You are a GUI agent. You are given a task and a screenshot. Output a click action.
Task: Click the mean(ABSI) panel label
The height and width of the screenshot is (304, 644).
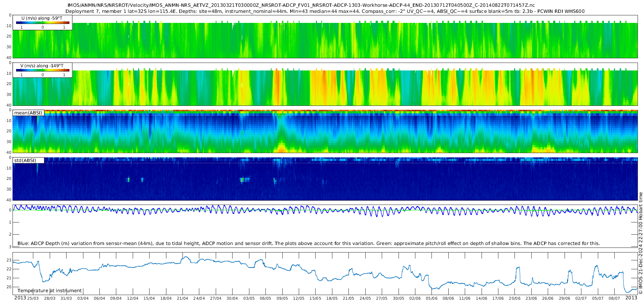(x=28, y=113)
